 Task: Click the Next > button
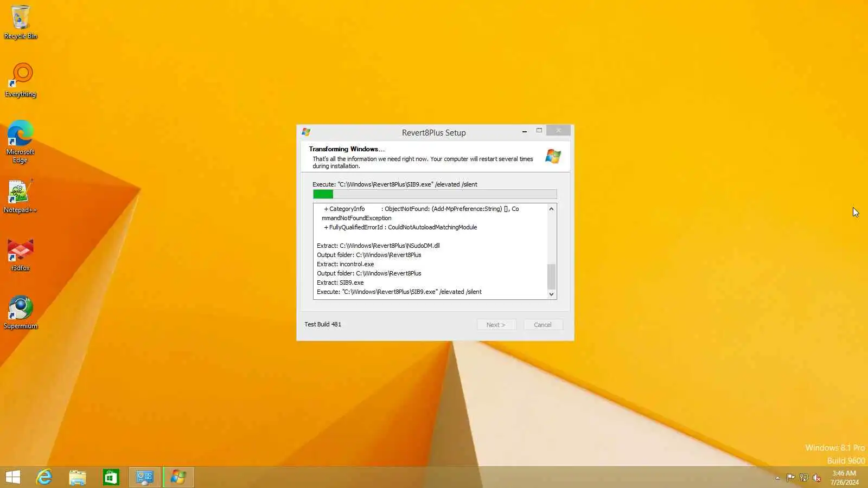496,325
